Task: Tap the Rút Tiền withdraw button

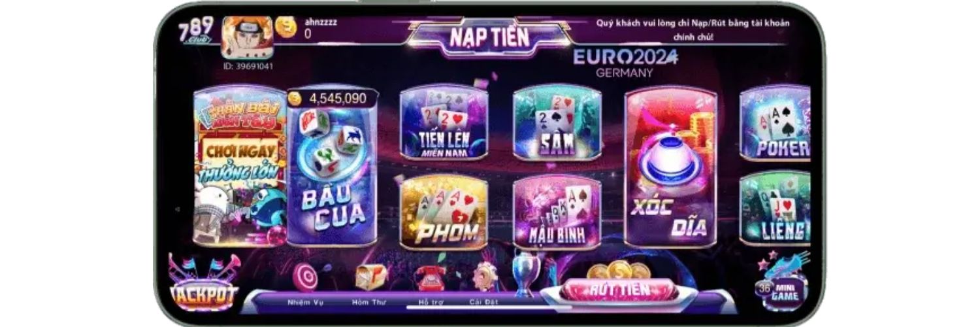Action: click(616, 288)
